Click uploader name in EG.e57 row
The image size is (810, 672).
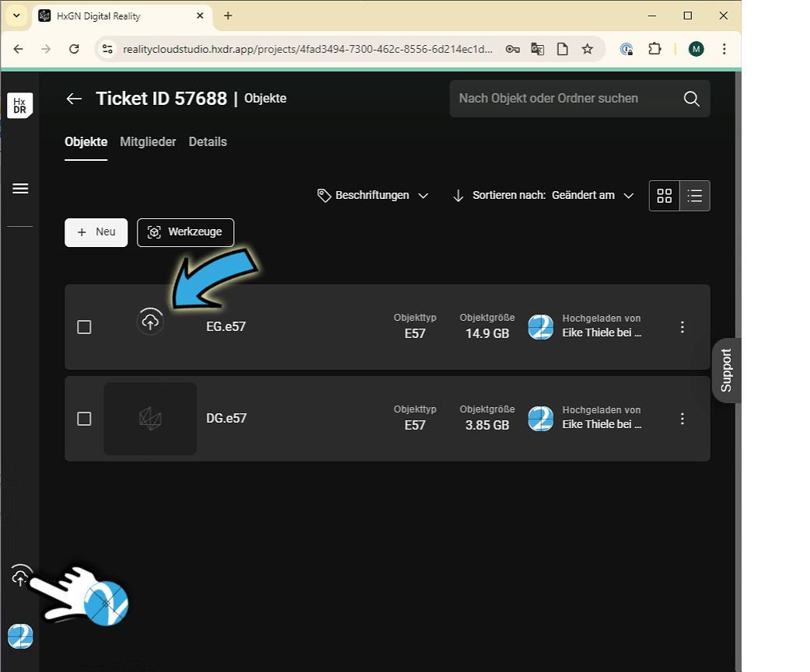pos(602,333)
